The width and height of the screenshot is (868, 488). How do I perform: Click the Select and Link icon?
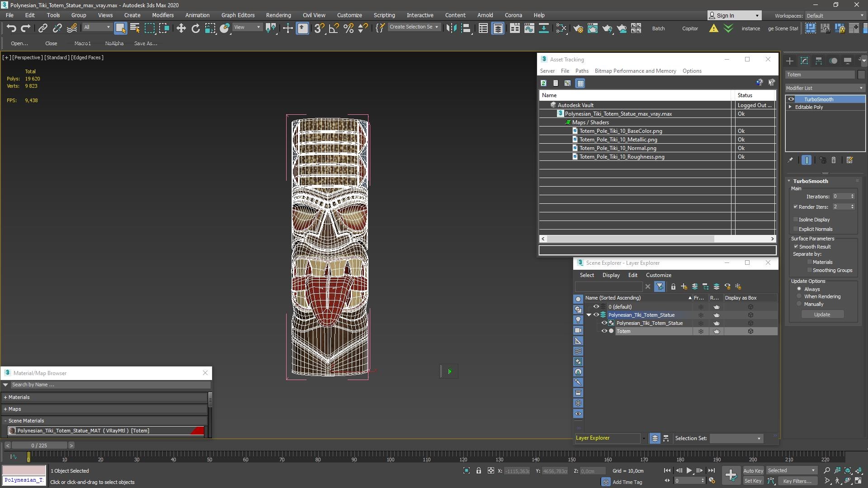(x=42, y=28)
